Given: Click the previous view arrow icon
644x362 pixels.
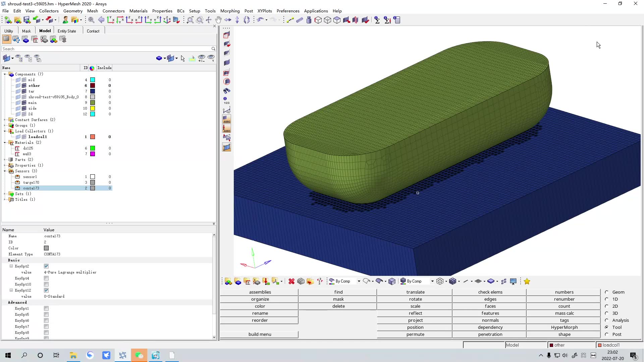Looking at the screenshot, I should click(101, 20).
